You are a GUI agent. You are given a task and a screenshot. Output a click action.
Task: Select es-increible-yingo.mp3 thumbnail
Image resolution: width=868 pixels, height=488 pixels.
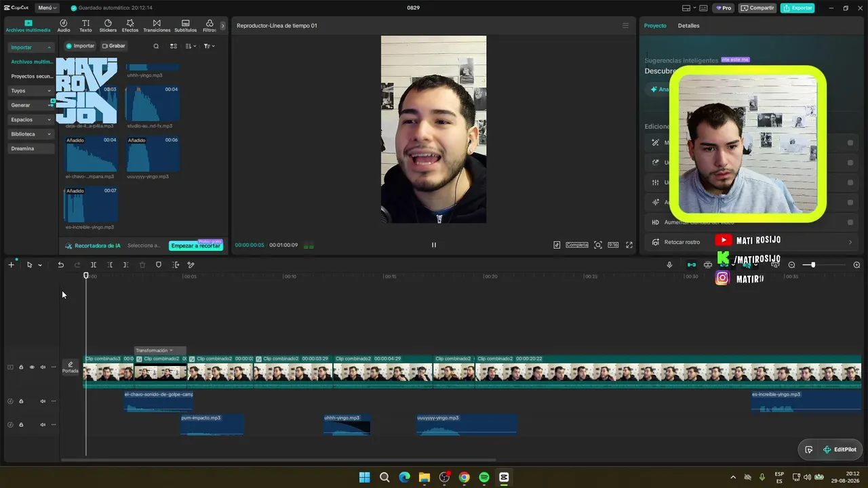[91, 205]
